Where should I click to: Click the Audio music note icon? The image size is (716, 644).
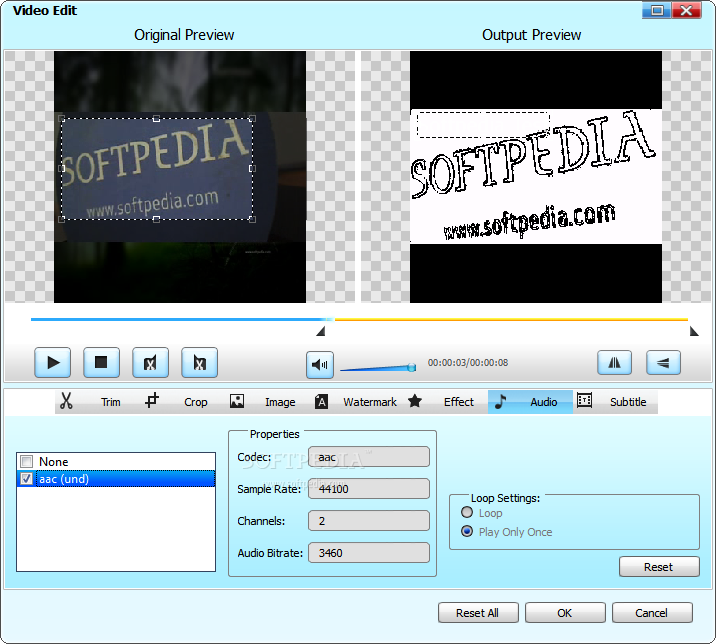[x=500, y=401]
